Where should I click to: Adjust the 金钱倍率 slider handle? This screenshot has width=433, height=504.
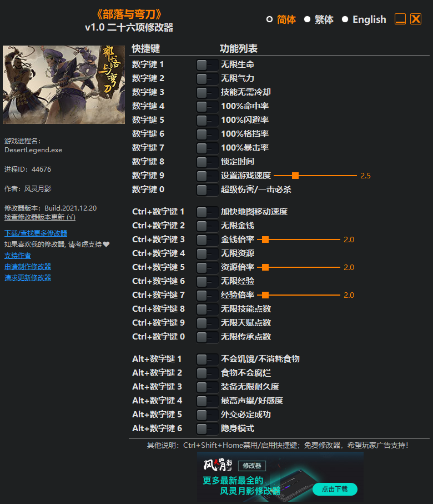(265, 239)
